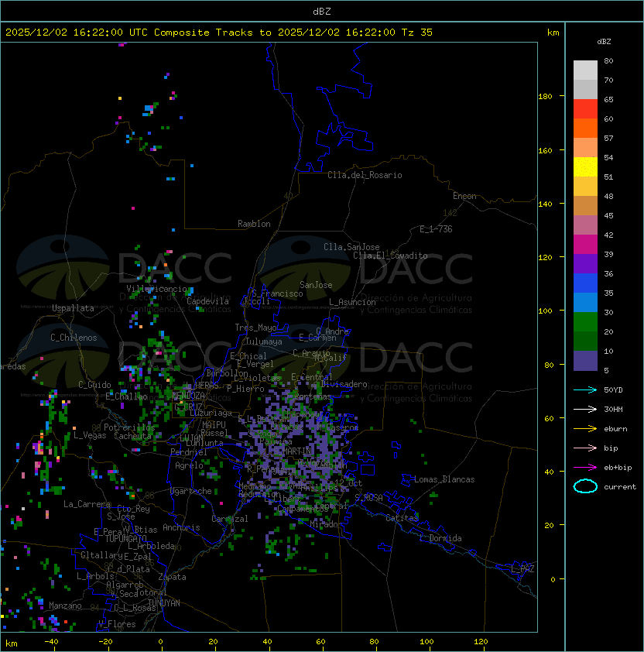Click the 'Tres_Mayo' map label
644x652 pixels.
255,328
